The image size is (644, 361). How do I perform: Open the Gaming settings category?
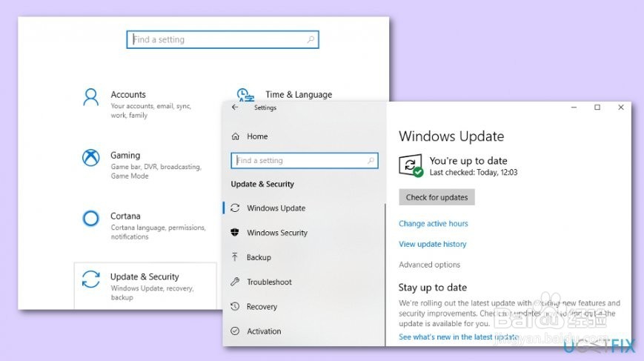pyautogui.click(x=144, y=165)
